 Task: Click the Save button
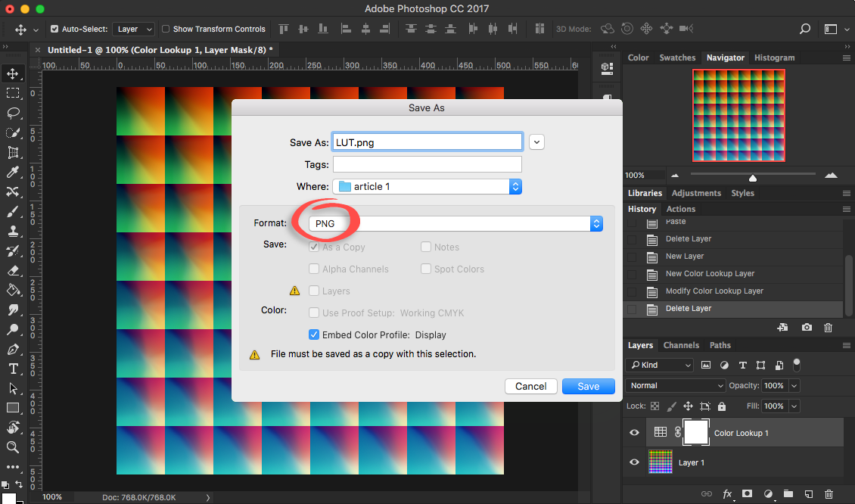click(x=589, y=386)
